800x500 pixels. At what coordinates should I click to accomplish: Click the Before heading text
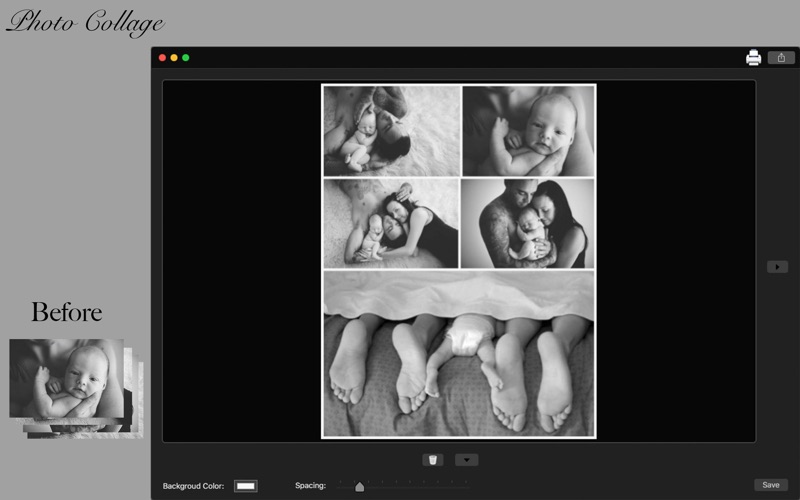(67, 312)
